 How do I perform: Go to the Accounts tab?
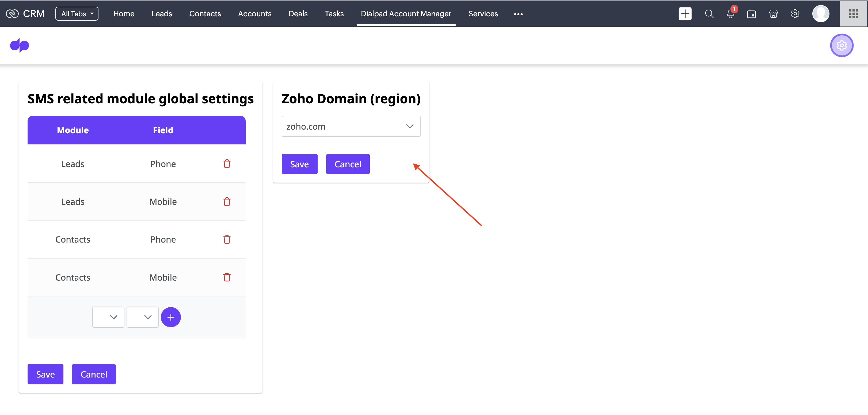(255, 14)
